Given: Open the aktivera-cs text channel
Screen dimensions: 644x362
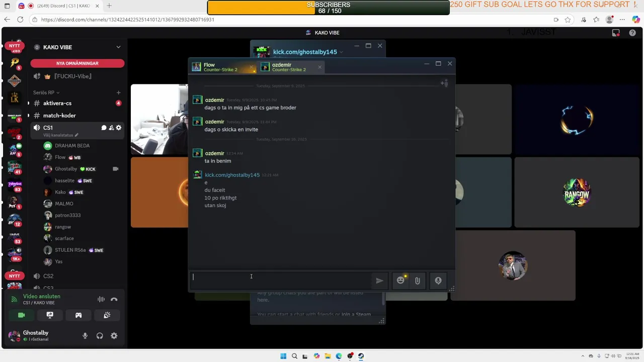Looking at the screenshot, I should (77, 103).
